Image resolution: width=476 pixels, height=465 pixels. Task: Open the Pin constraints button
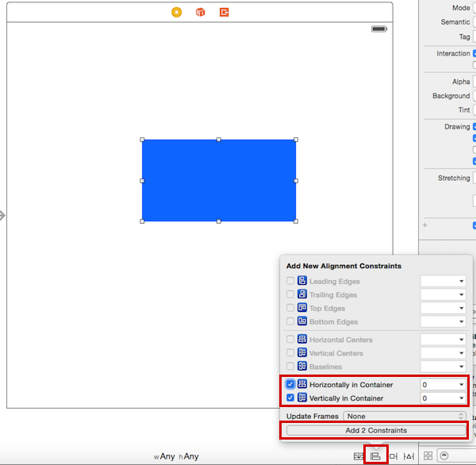click(x=393, y=456)
